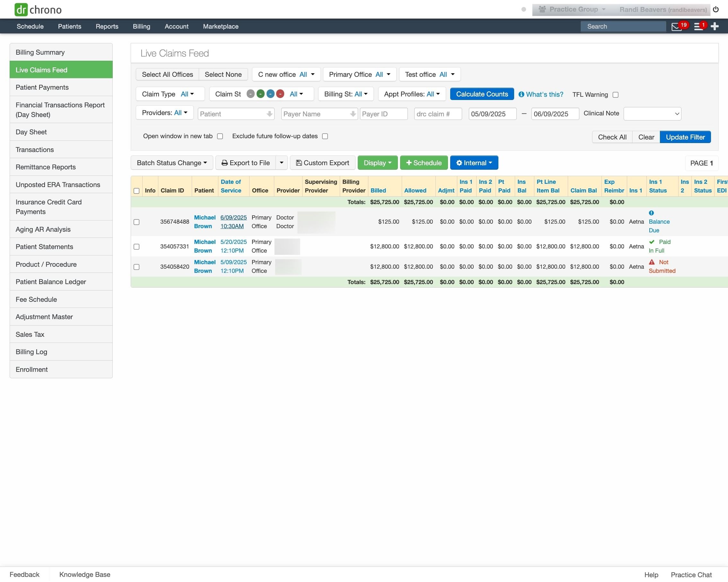
Task: Open Aging AR Analysis in sidebar
Action: pos(61,229)
